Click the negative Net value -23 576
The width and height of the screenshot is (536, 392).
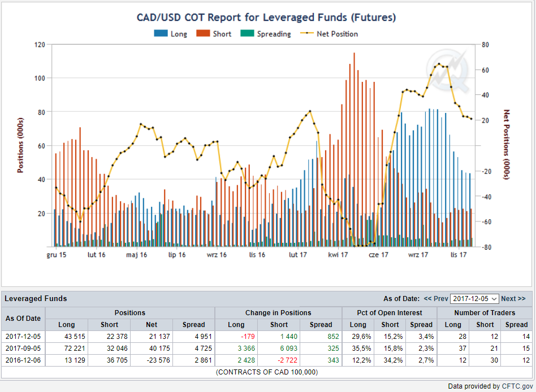point(158,360)
